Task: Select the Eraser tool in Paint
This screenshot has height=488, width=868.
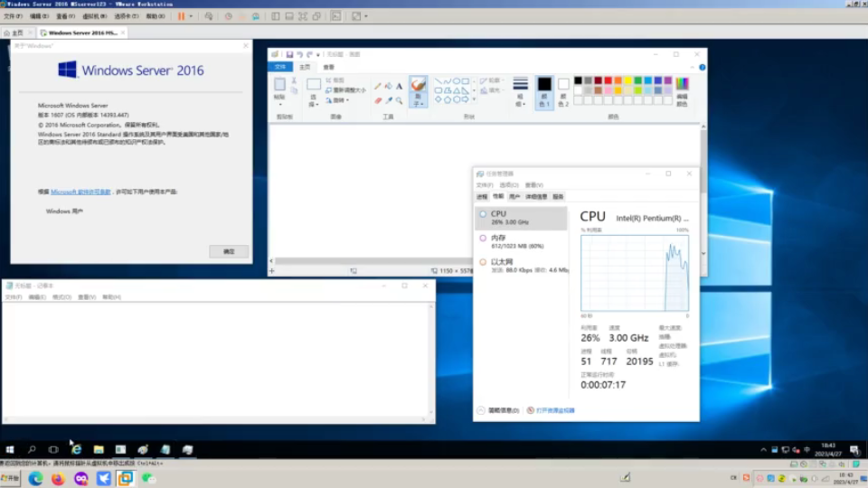Action: pyautogui.click(x=378, y=100)
